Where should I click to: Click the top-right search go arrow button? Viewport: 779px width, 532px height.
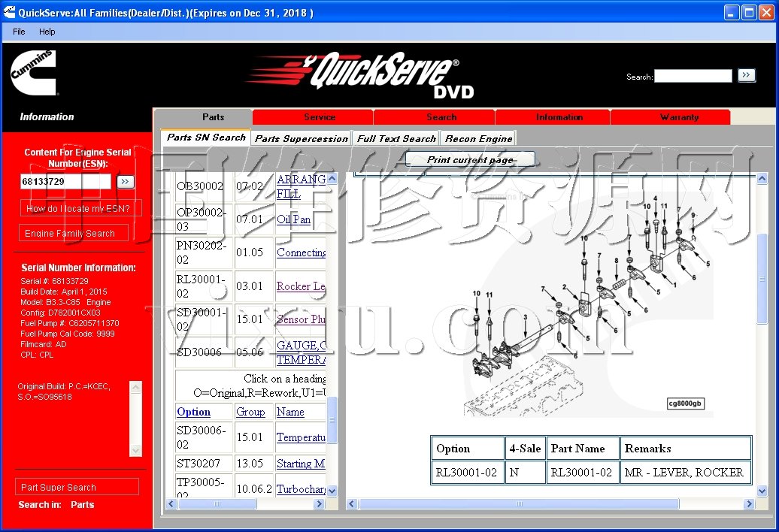tap(745, 75)
